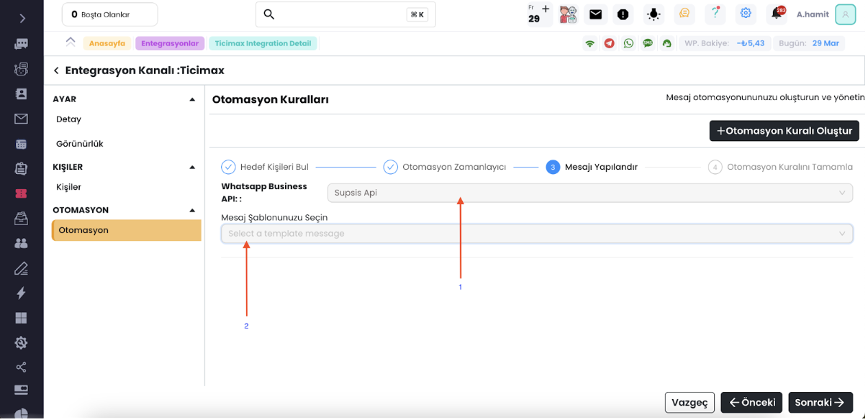Select step 3 Mesajı Yapılandır
Screen dimensions: 868x420
[x=592, y=167]
